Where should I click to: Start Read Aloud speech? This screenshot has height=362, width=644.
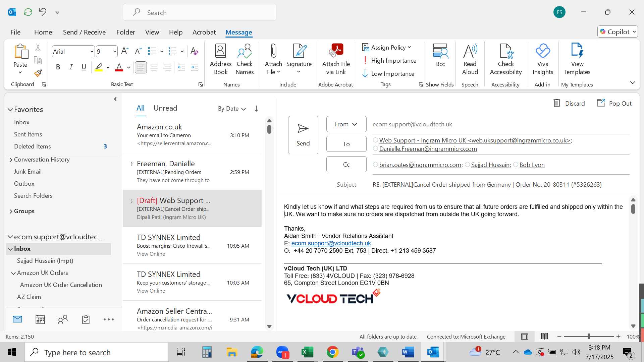click(470, 60)
